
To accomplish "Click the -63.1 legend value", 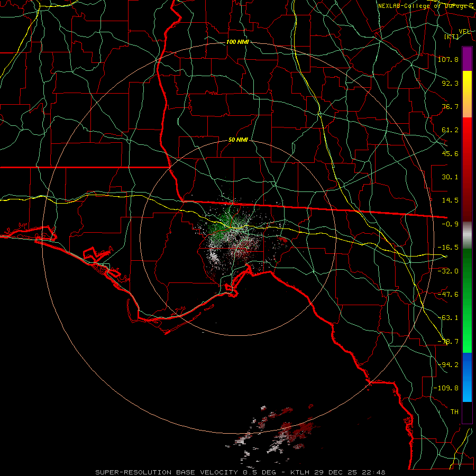I will coord(448,318).
